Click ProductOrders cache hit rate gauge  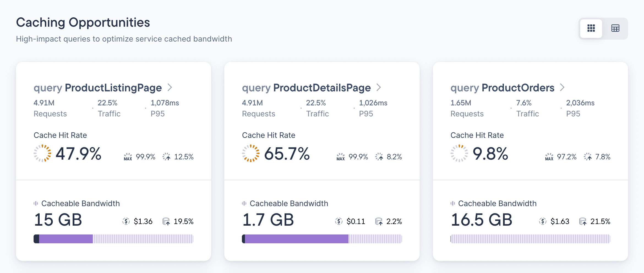459,153
